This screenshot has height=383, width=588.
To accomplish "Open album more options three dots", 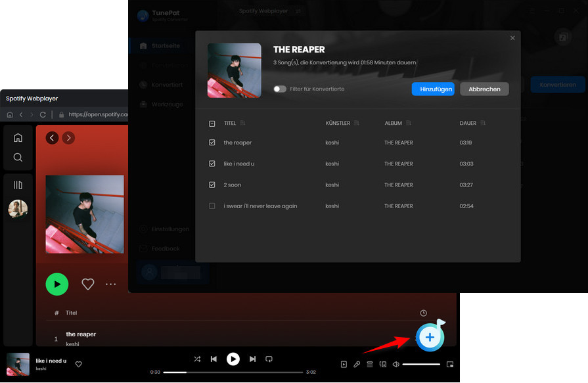I will [110, 284].
